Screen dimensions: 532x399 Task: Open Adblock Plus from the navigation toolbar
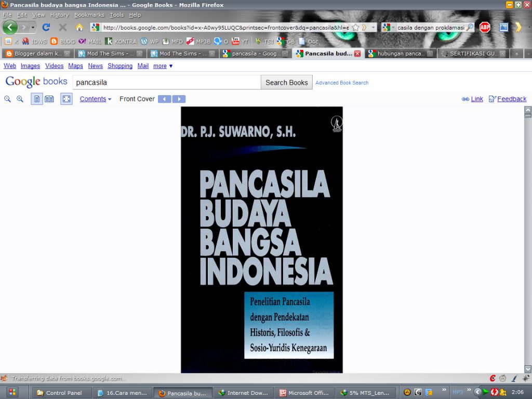(x=484, y=27)
